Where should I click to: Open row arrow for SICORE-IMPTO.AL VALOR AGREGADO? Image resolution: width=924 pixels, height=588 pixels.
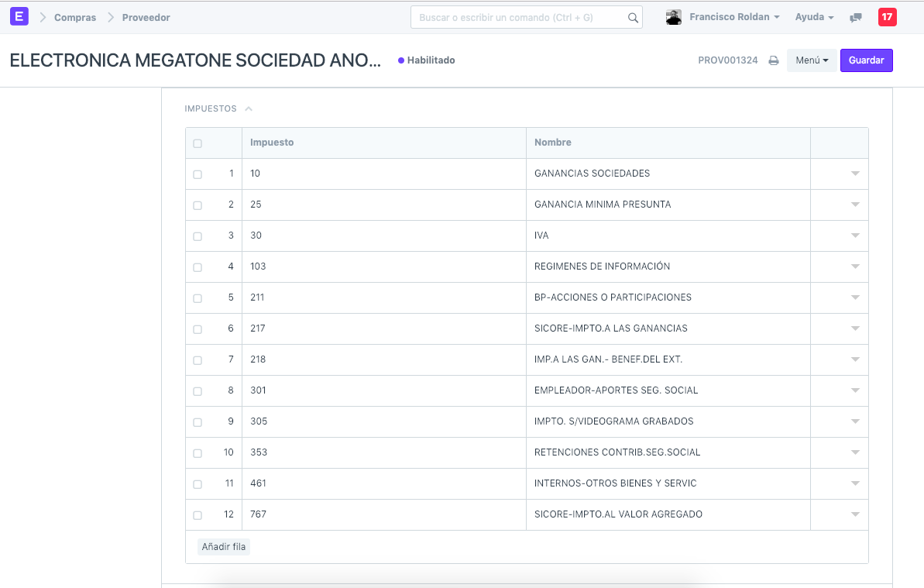click(855, 514)
